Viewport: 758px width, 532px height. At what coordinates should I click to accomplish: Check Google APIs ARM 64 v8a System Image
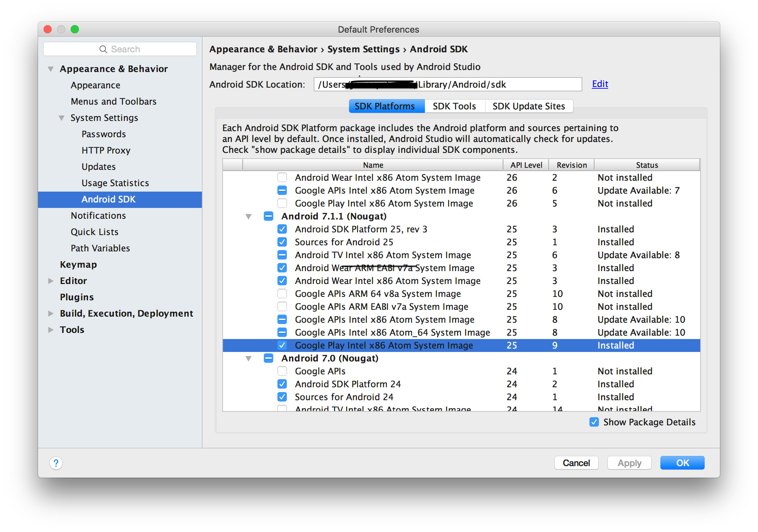coord(282,294)
